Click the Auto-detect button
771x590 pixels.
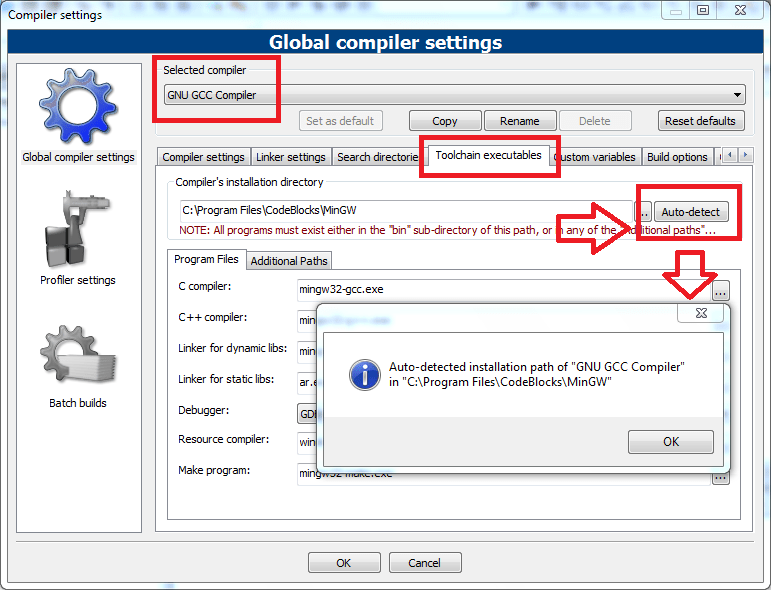click(x=691, y=212)
